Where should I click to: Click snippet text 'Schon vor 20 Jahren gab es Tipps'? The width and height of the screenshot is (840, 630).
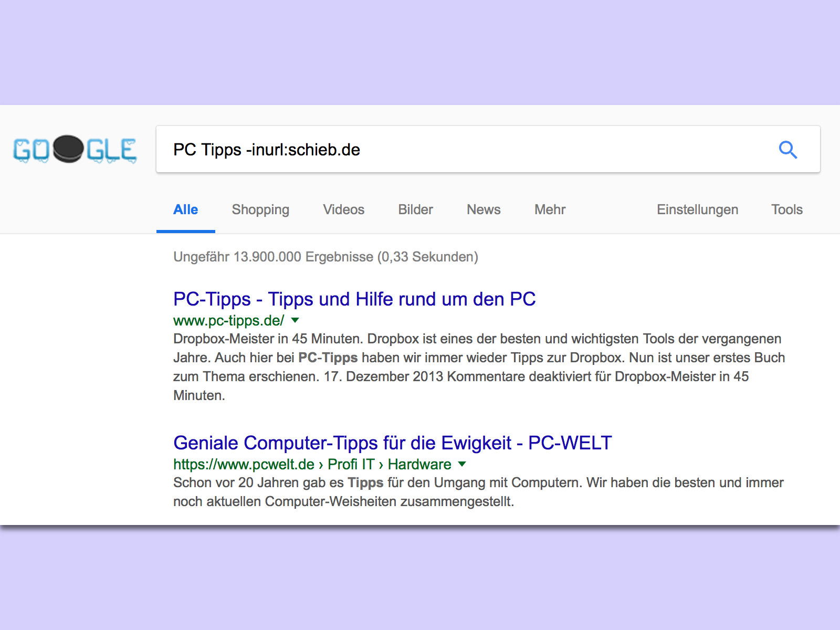coord(278,482)
